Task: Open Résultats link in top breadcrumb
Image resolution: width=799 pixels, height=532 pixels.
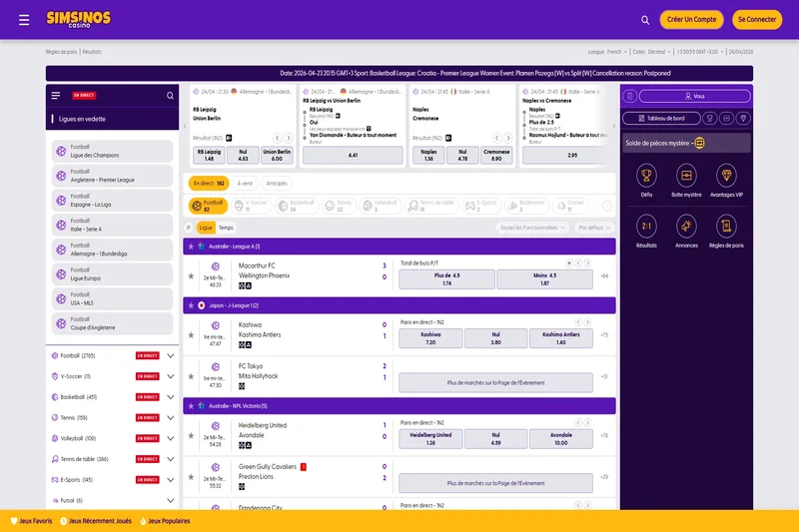Action: pos(92,52)
